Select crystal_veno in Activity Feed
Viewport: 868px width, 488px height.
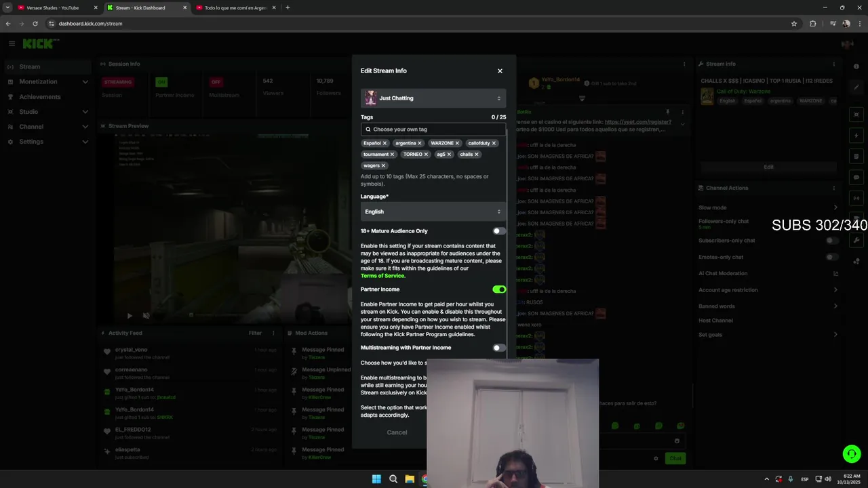(x=131, y=350)
